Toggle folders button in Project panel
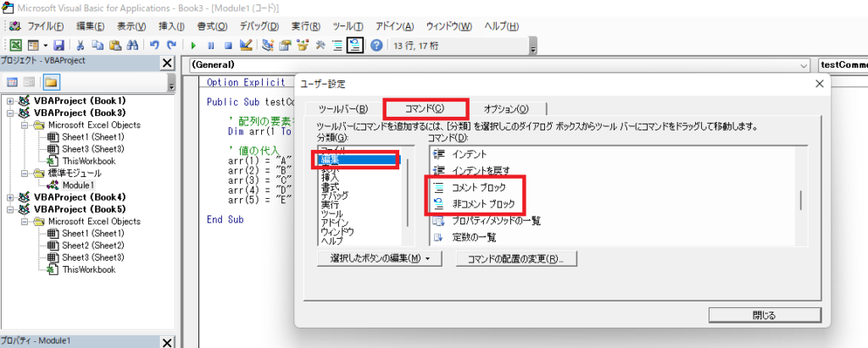This screenshot has width=868, height=348. (51, 82)
